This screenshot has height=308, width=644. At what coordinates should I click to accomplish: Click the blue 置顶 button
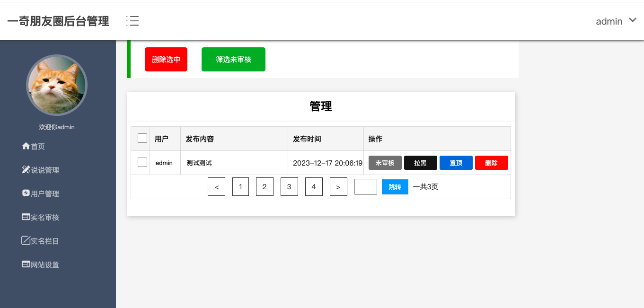[x=456, y=162]
